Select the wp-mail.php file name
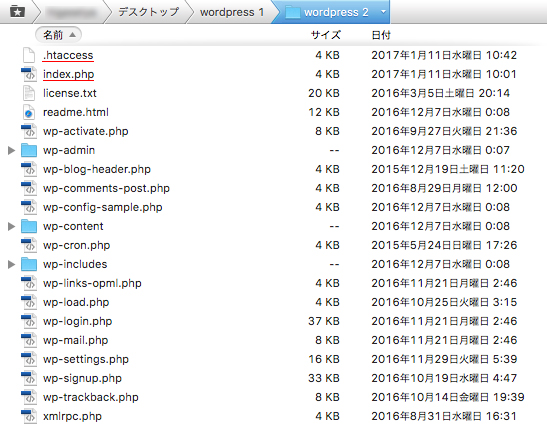This screenshot has width=547, height=432. [75, 340]
